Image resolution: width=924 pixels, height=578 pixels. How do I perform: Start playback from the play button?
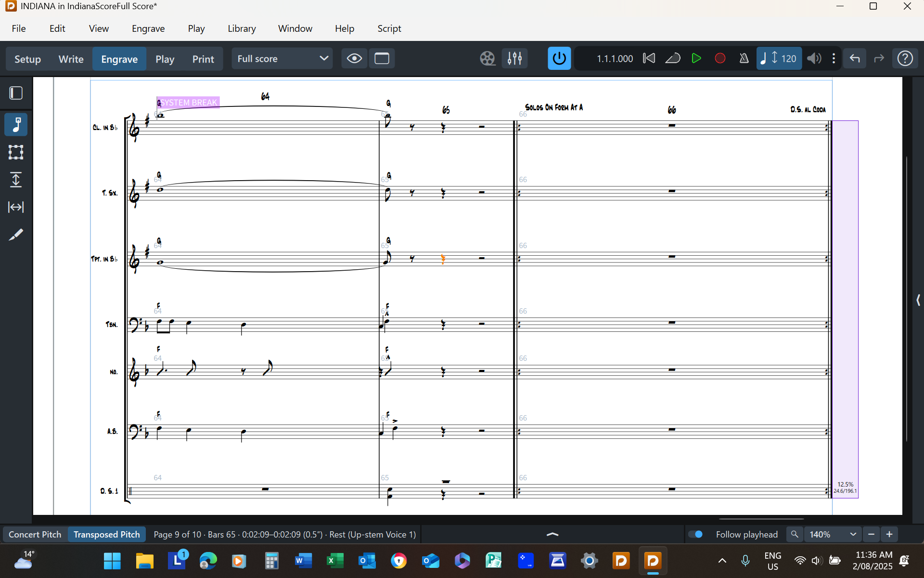click(696, 58)
